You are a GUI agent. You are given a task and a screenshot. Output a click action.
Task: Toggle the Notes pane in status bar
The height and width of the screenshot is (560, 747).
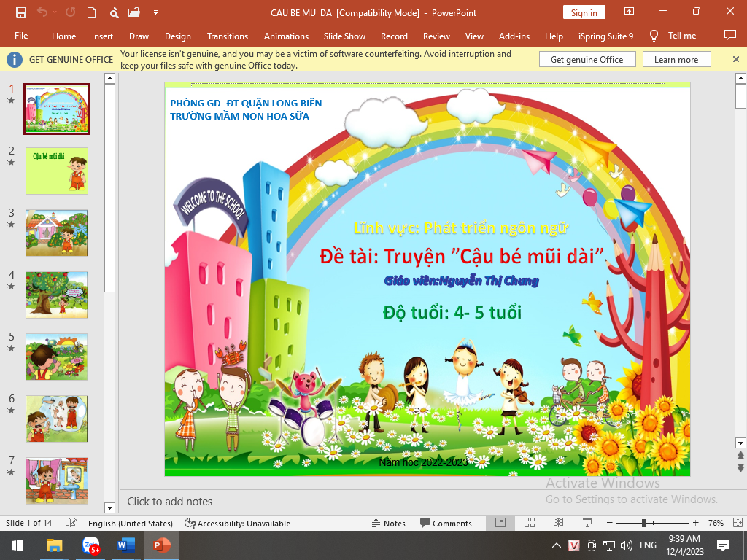pos(388,523)
